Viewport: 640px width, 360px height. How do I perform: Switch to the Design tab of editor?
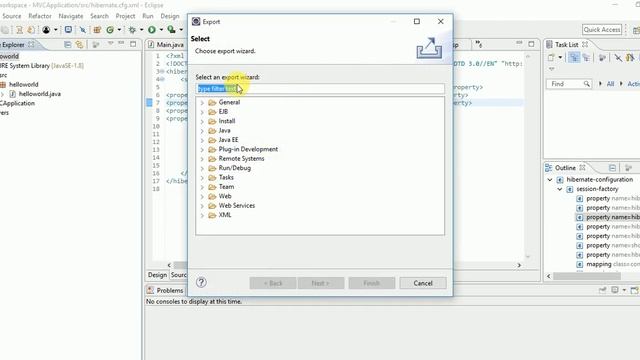(x=157, y=275)
